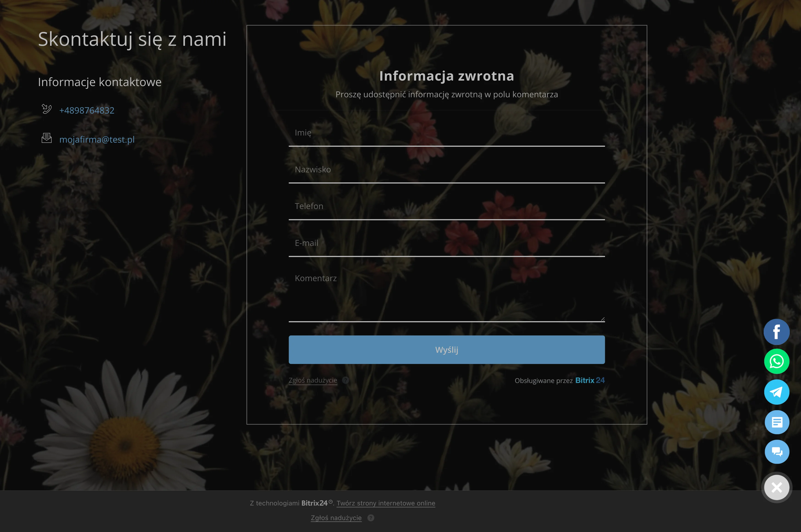Click Twórz strony internetowe online link
This screenshot has width=801, height=532.
tap(386, 503)
